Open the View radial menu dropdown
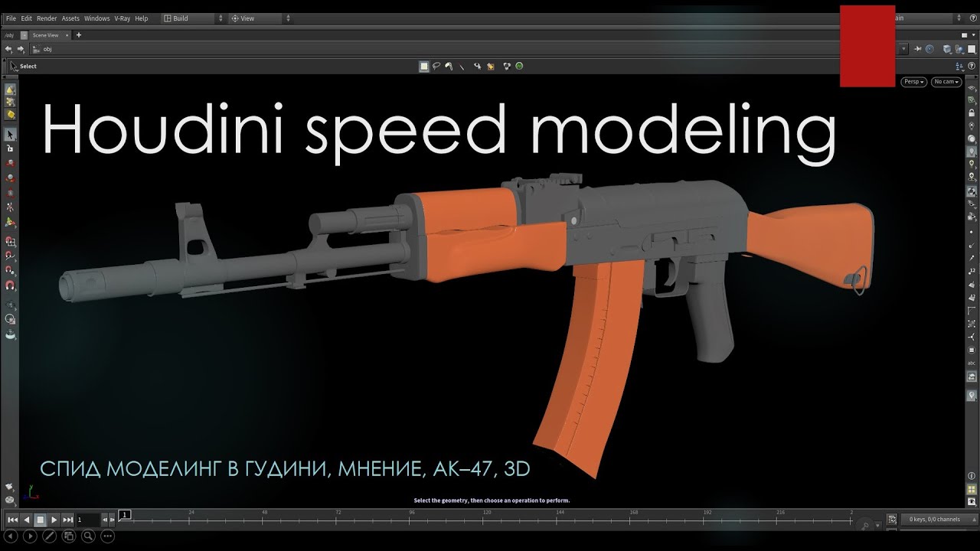The height and width of the screenshot is (551, 980). tap(260, 18)
